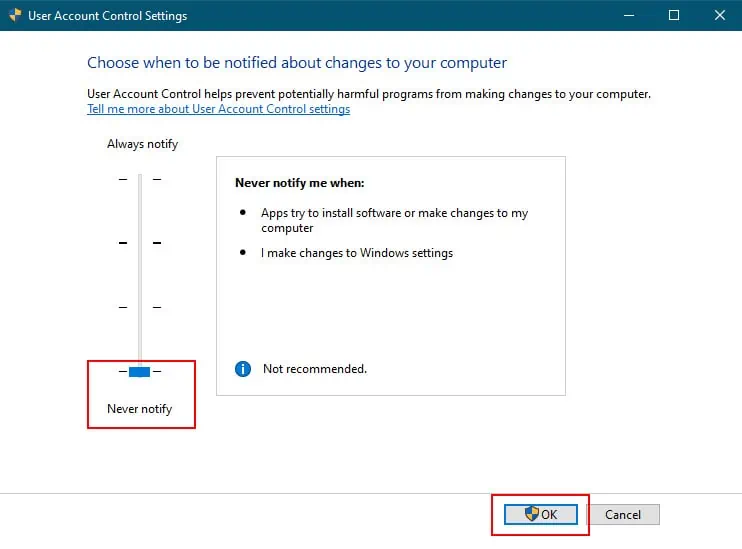
Task: Click the Choose when to be notified heading
Action: (x=297, y=63)
